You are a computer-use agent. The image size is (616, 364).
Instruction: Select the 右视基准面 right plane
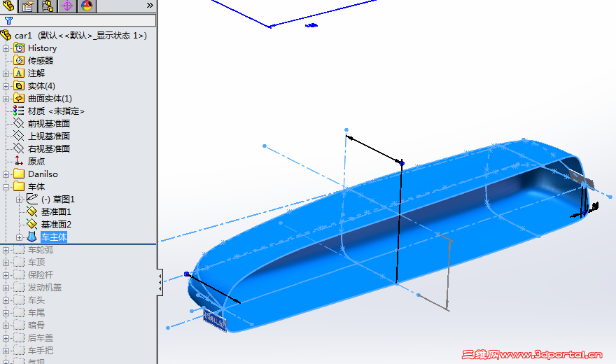(49, 149)
